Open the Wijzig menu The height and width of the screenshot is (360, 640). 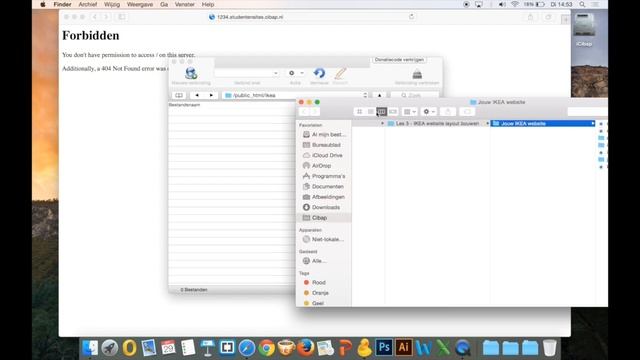tap(112, 4)
